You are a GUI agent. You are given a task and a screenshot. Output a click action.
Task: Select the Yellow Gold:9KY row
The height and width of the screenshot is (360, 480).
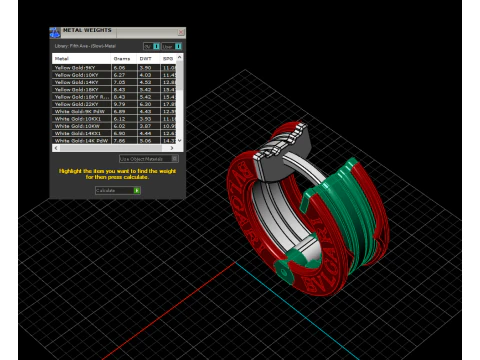pyautogui.click(x=114, y=68)
